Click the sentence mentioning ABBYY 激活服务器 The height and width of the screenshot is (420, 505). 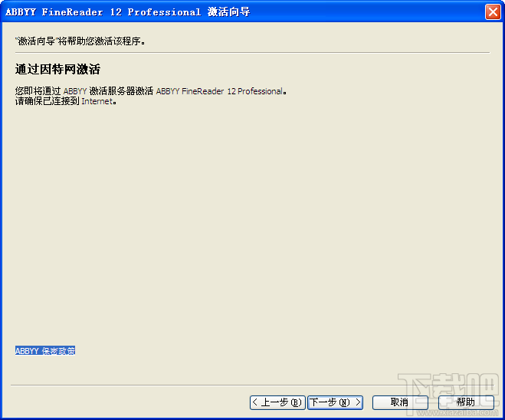coord(151,91)
